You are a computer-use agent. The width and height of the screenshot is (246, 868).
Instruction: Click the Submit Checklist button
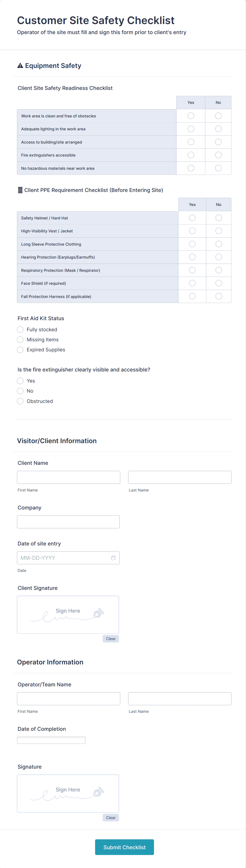pos(124,847)
